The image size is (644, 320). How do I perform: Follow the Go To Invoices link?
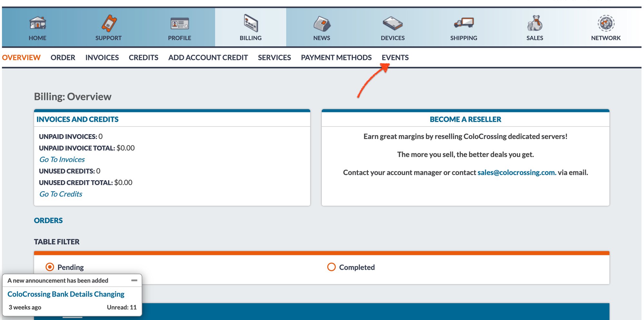pyautogui.click(x=62, y=159)
